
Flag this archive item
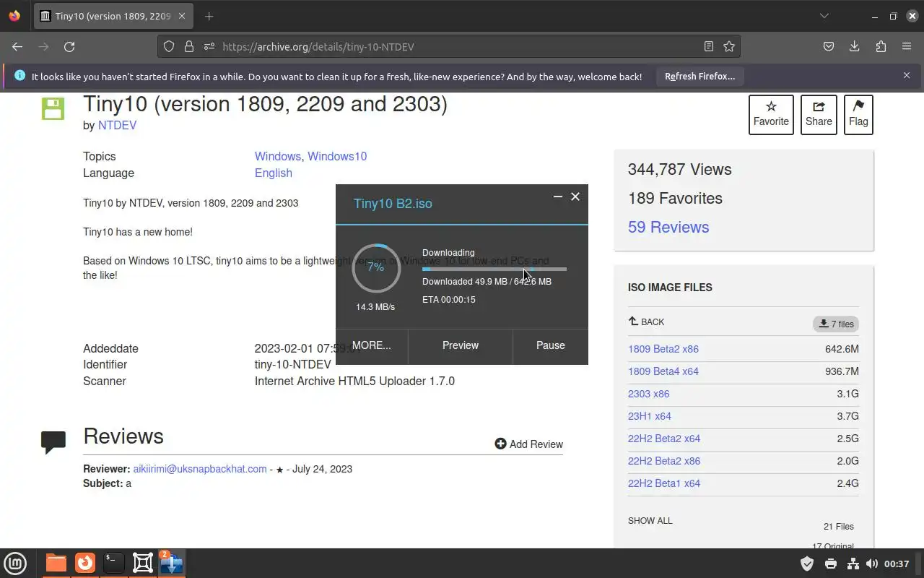858,114
